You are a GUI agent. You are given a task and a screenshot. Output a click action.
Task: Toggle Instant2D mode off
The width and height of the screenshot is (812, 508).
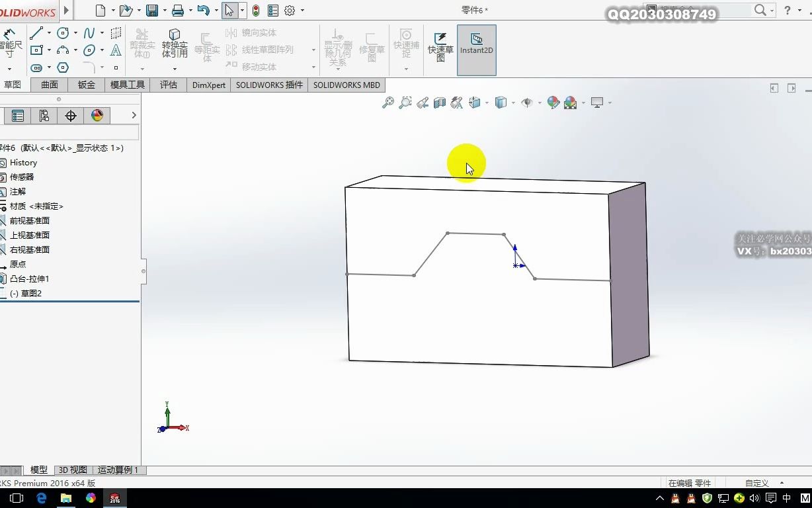click(476, 46)
